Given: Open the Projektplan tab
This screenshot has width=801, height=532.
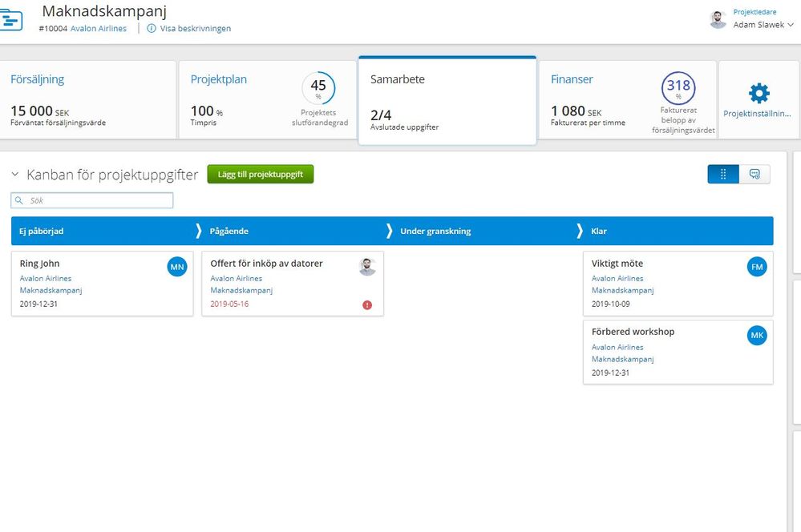Looking at the screenshot, I should [267, 99].
